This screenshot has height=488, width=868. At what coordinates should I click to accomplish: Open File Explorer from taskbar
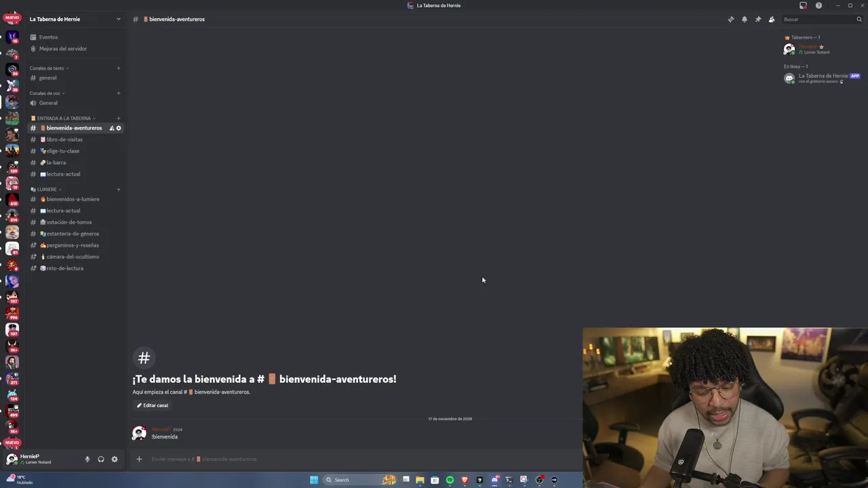pyautogui.click(x=420, y=480)
